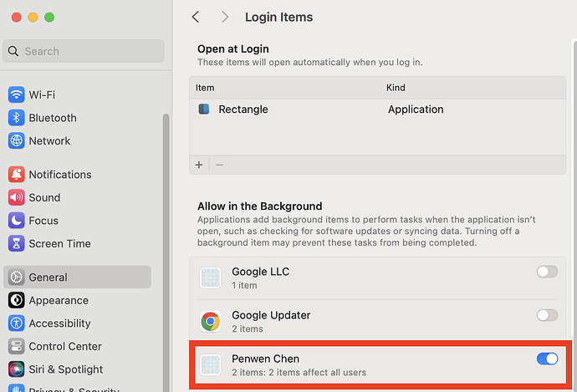577x392 pixels.
Task: Open the Screen Time hourglass icon
Action: pyautogui.click(x=16, y=243)
